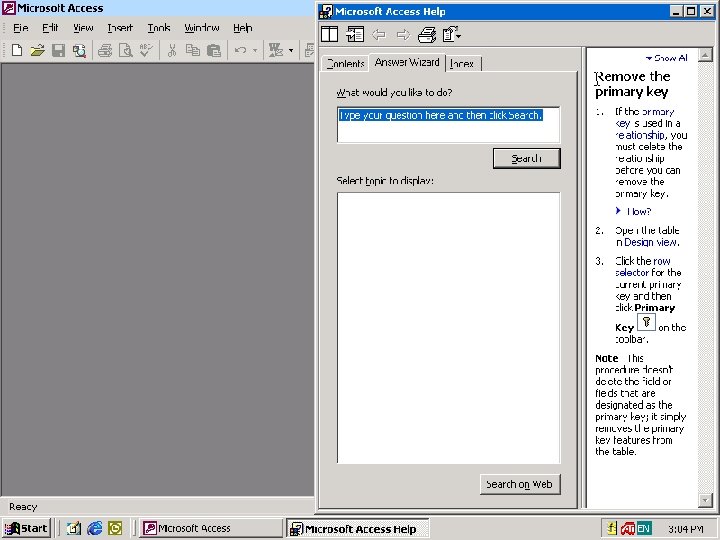Click the File Search icon in Access toolbar

[79, 50]
